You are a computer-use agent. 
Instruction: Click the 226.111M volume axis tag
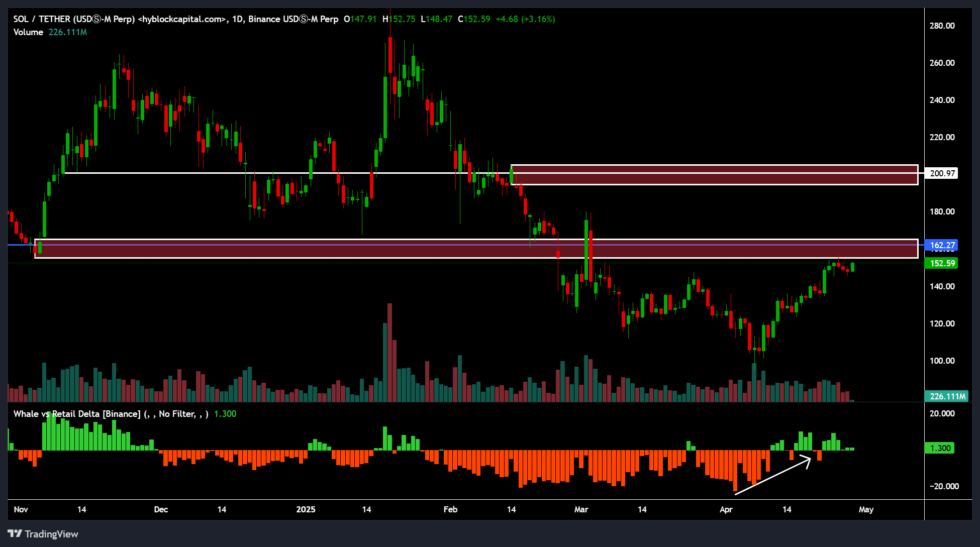click(946, 396)
